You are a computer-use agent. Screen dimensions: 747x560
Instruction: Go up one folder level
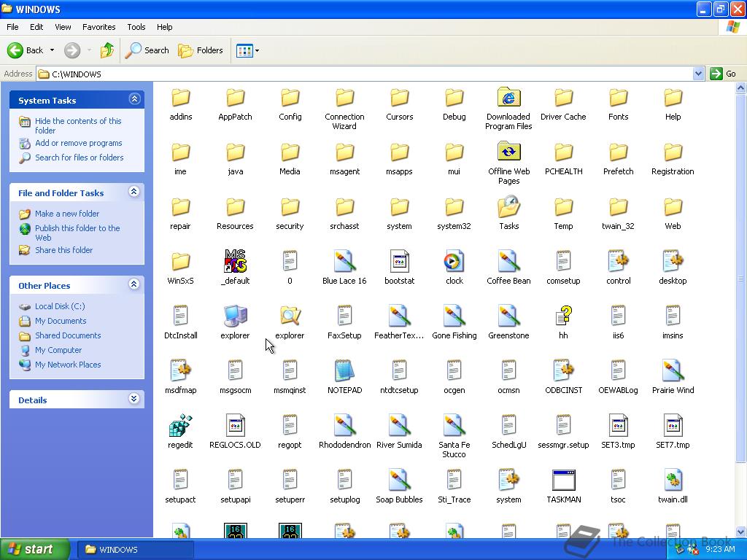click(107, 50)
